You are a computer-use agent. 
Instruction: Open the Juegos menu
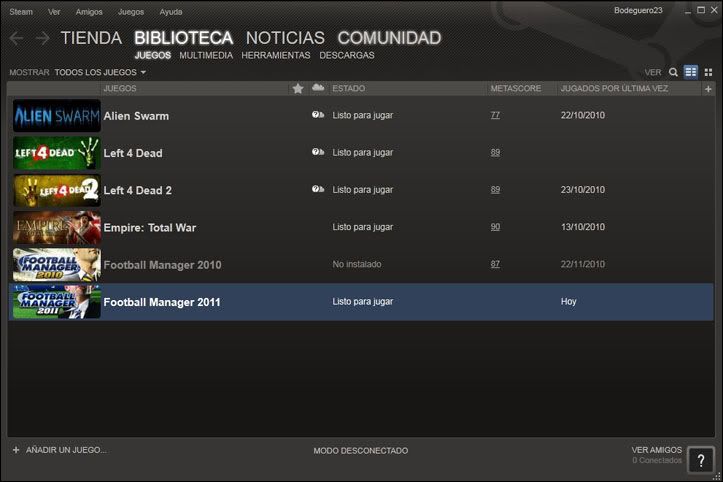(x=131, y=12)
